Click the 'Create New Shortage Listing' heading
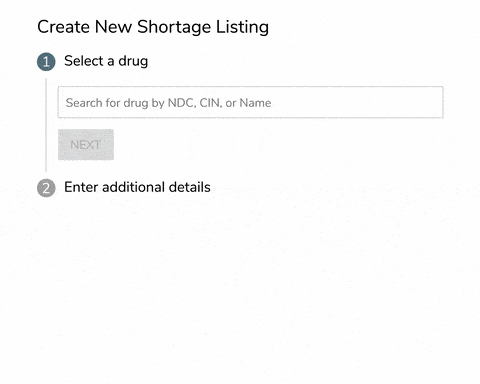 point(153,27)
